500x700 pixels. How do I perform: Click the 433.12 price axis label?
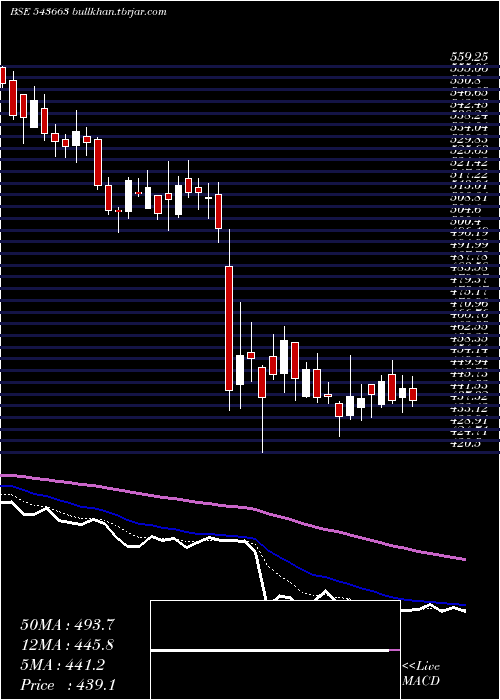click(468, 409)
